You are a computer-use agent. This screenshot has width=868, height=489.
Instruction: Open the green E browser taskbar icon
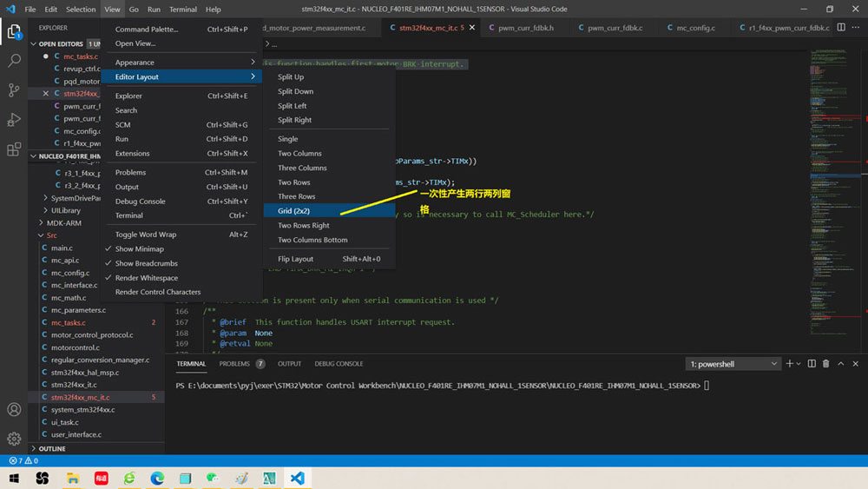(x=129, y=479)
